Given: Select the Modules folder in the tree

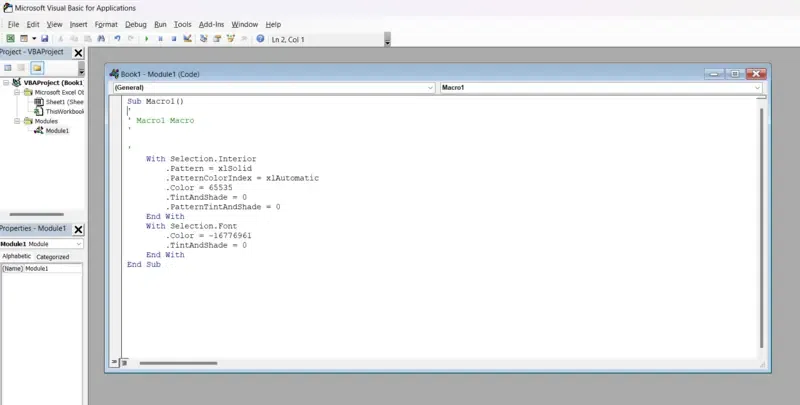Looking at the screenshot, I should click(46, 121).
